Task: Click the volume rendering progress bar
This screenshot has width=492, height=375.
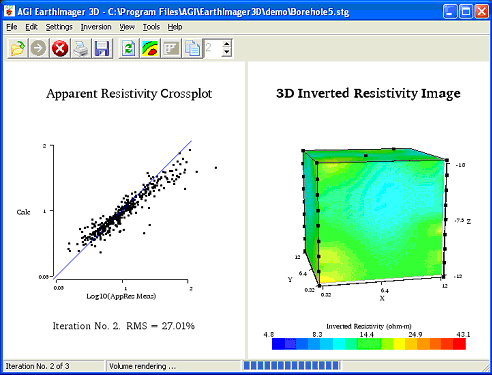Action: (292, 366)
